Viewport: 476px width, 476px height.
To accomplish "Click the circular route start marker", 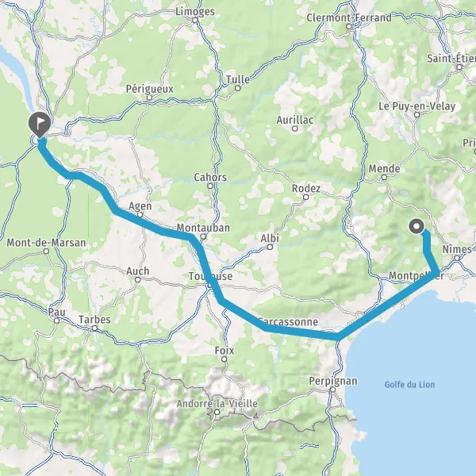I will 416,226.
